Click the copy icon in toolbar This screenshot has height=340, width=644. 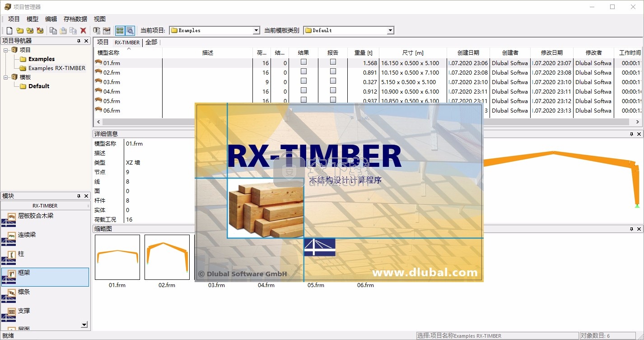pos(53,31)
